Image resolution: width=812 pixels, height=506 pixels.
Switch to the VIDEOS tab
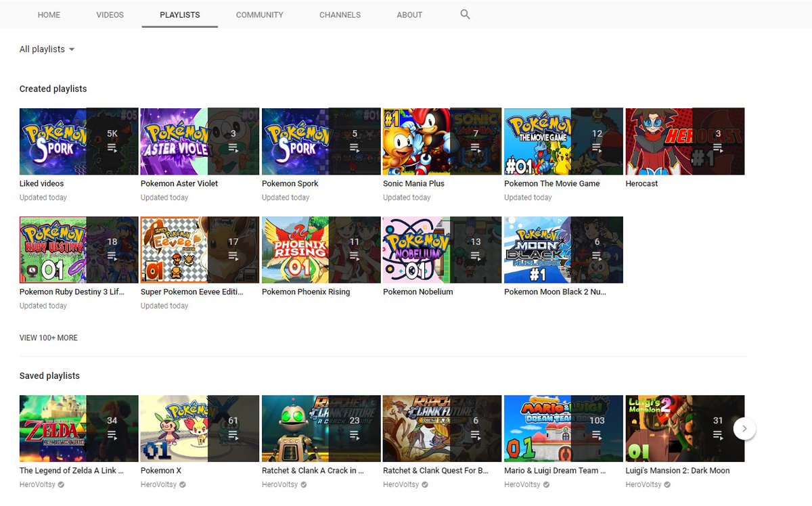coord(110,14)
